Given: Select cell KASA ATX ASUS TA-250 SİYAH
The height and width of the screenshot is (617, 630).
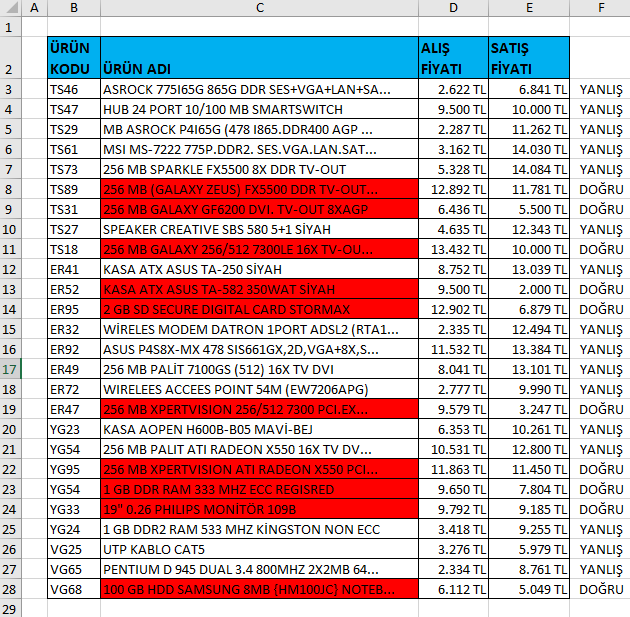Looking at the screenshot, I should [260, 269].
